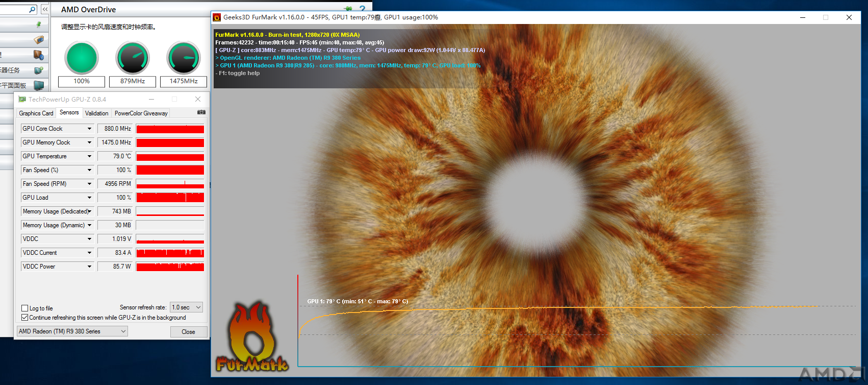
Task: Minimize the FurMark window
Action: [x=803, y=17]
